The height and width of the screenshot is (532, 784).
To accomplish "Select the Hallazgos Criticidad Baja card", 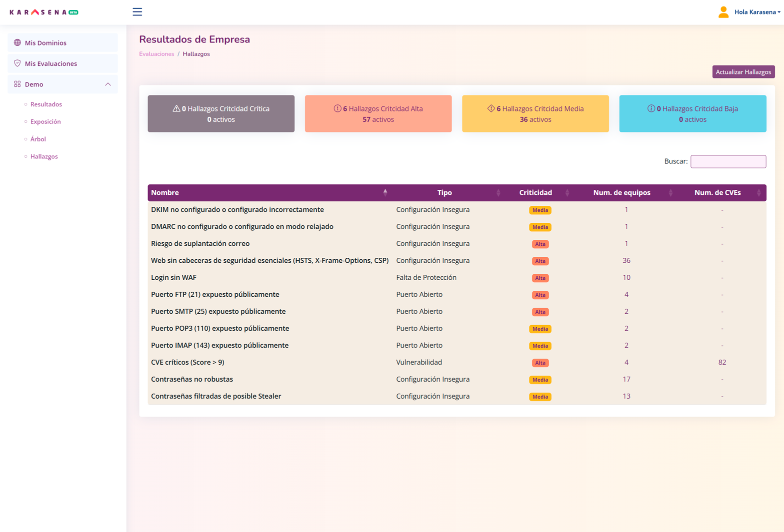I will tap(692, 114).
